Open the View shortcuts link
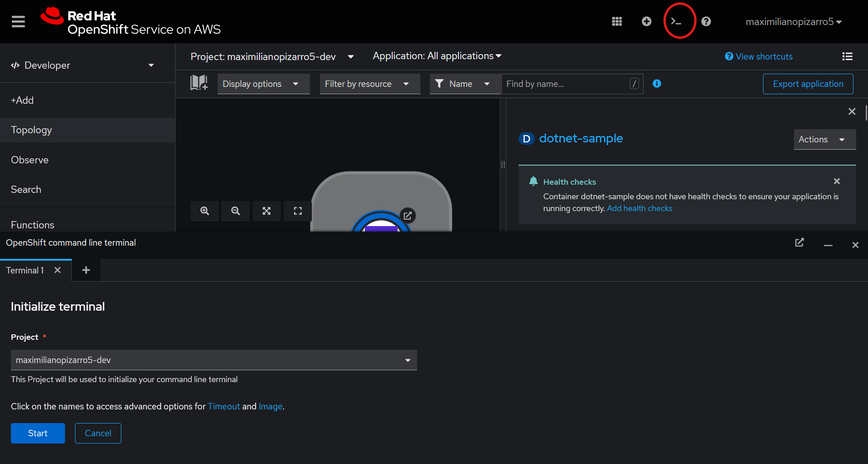Screen dimensions: 868x464 [759, 56]
